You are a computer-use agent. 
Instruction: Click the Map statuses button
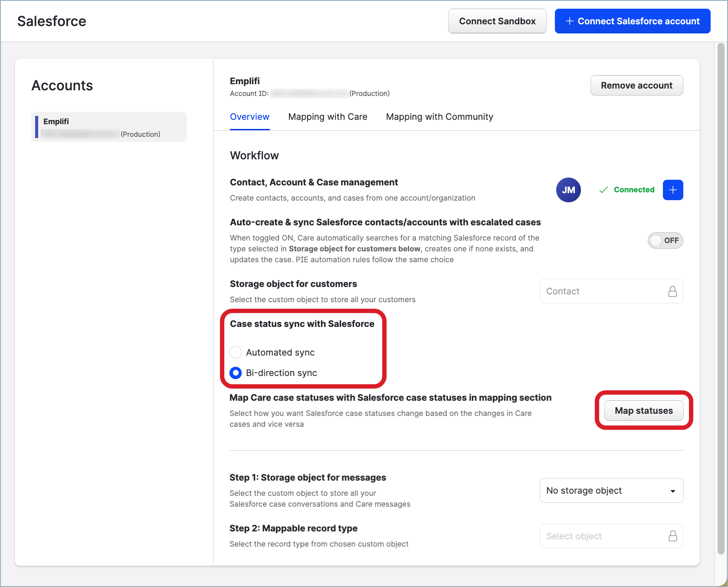tap(644, 410)
